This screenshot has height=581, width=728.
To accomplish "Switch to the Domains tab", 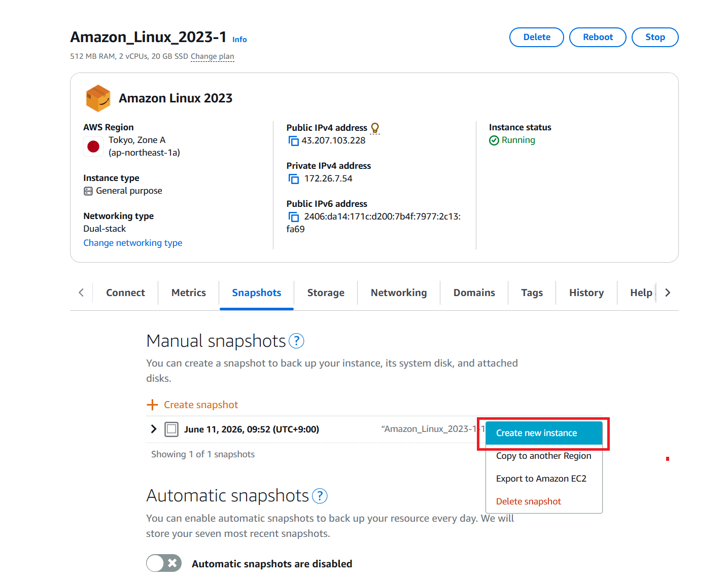I will point(474,293).
